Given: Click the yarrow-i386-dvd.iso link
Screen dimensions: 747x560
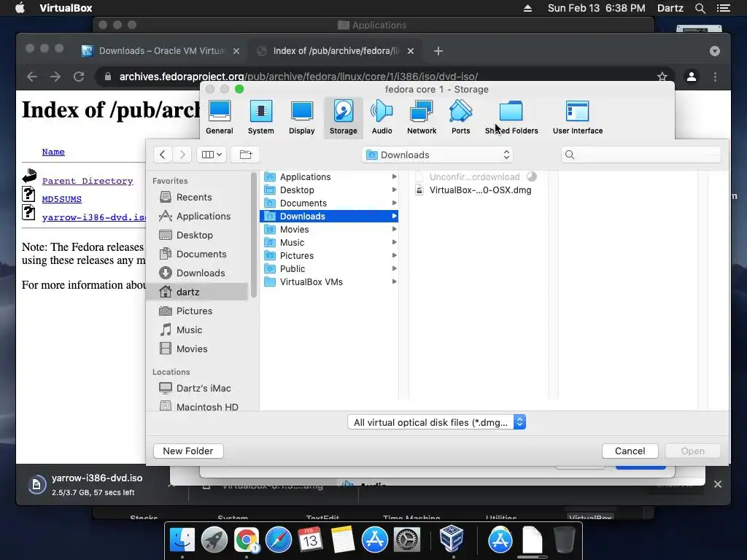Looking at the screenshot, I should click(93, 217).
